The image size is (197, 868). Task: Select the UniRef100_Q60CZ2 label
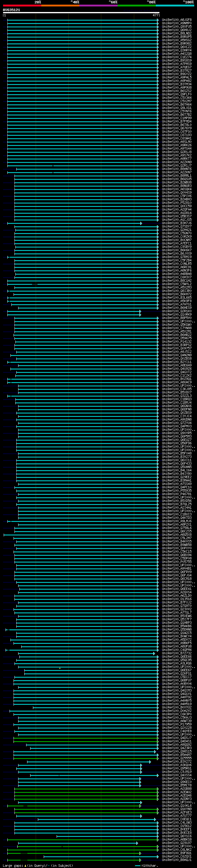[x=177, y=47]
